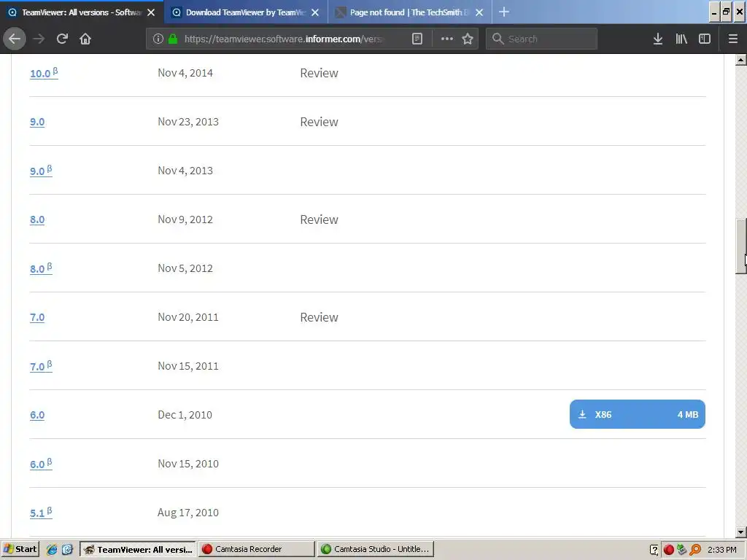Click red recording tray icon
The height and width of the screenshot is (560, 747).
pyautogui.click(x=668, y=550)
